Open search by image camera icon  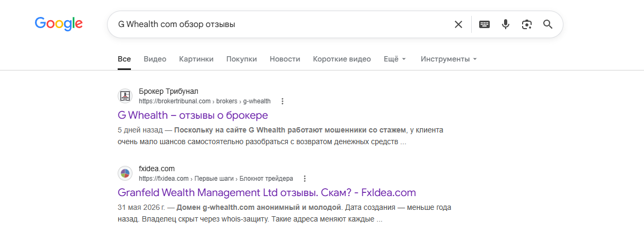526,24
